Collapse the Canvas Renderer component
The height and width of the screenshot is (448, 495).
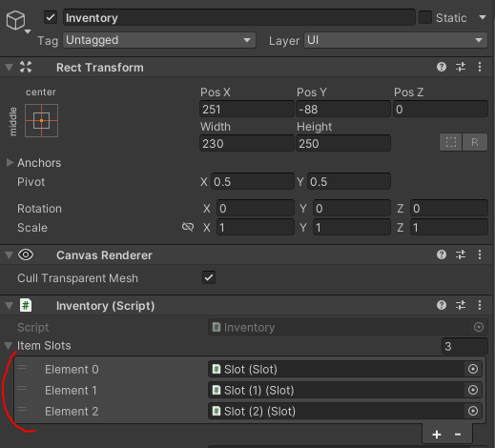click(x=9, y=255)
